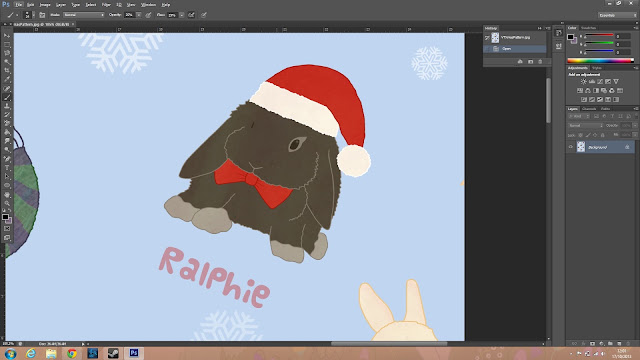Screen dimensions: 640x360
Task: Open the layer blend mode dropdown
Action: pyautogui.click(x=586, y=126)
